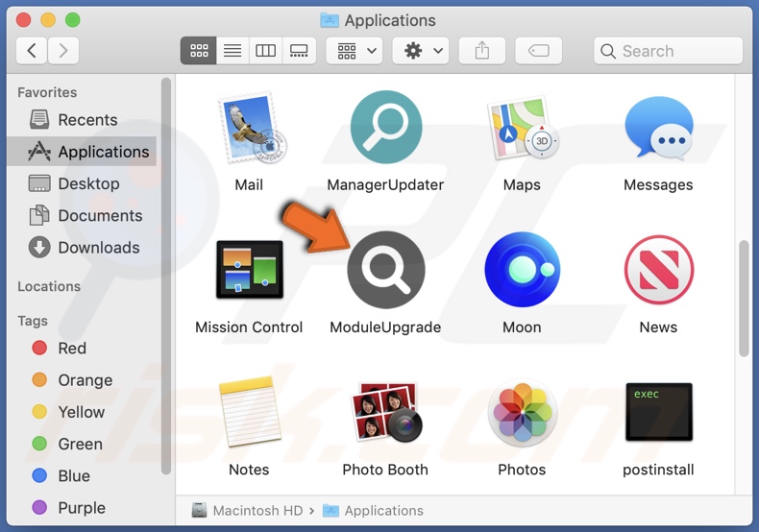
Task: Click the Share toolbar button
Action: [x=482, y=50]
